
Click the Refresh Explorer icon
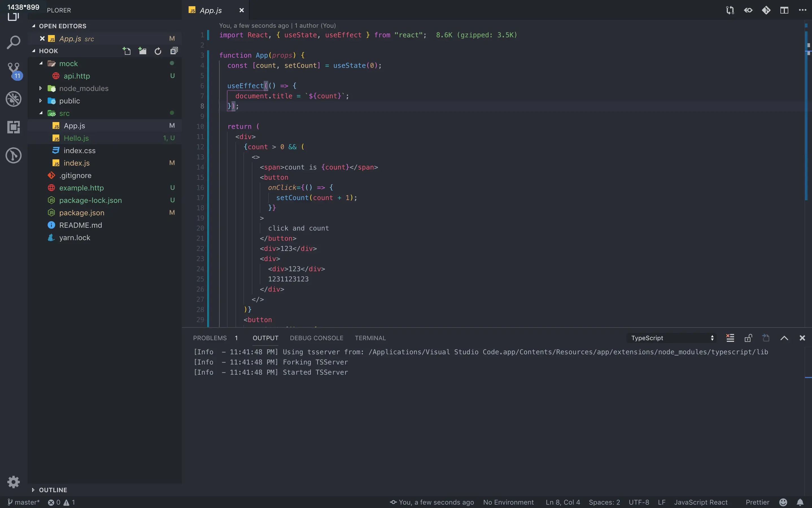[158, 51]
